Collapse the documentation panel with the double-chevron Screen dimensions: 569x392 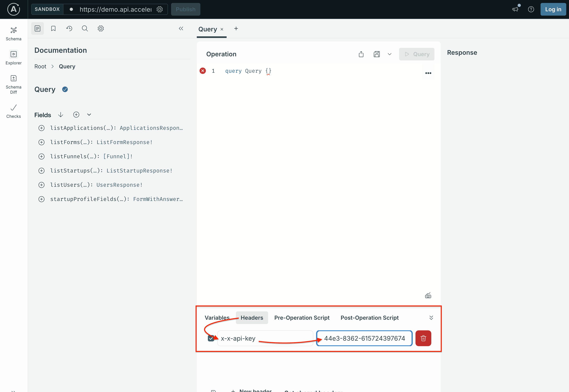pyautogui.click(x=181, y=28)
